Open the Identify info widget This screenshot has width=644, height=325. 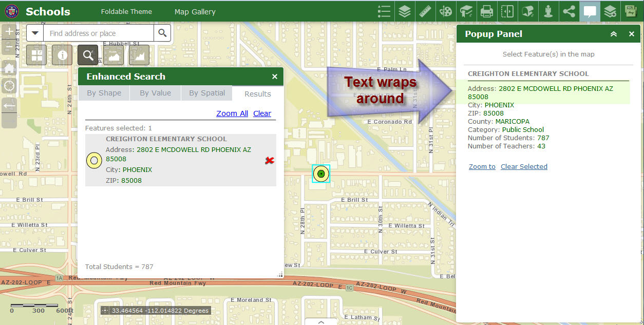(62, 55)
